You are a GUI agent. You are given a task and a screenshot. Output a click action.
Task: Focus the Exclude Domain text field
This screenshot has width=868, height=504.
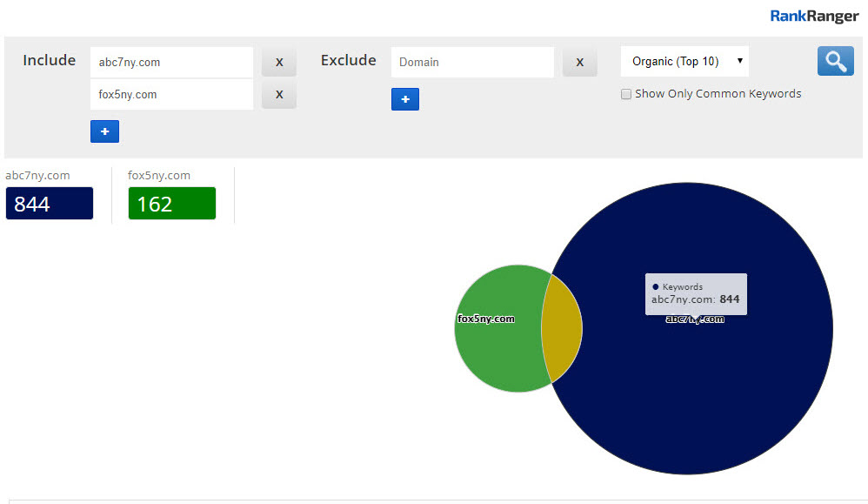pyautogui.click(x=472, y=63)
